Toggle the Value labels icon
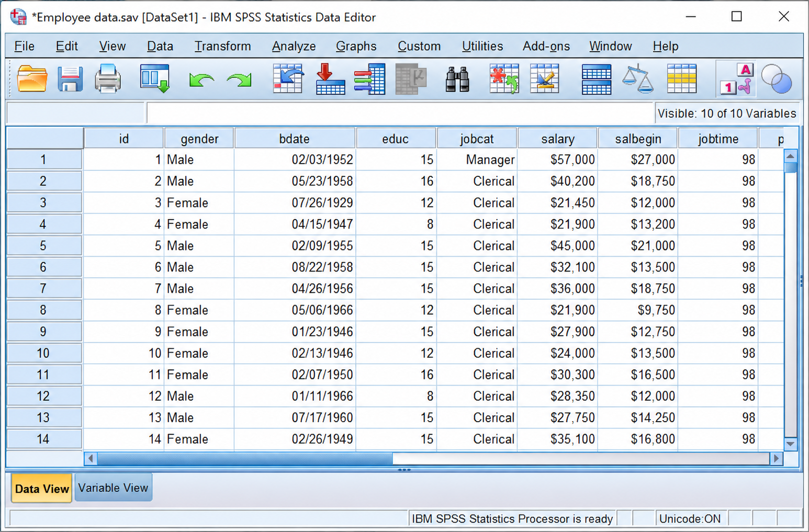Viewport: 809px width, 532px height. pos(737,79)
